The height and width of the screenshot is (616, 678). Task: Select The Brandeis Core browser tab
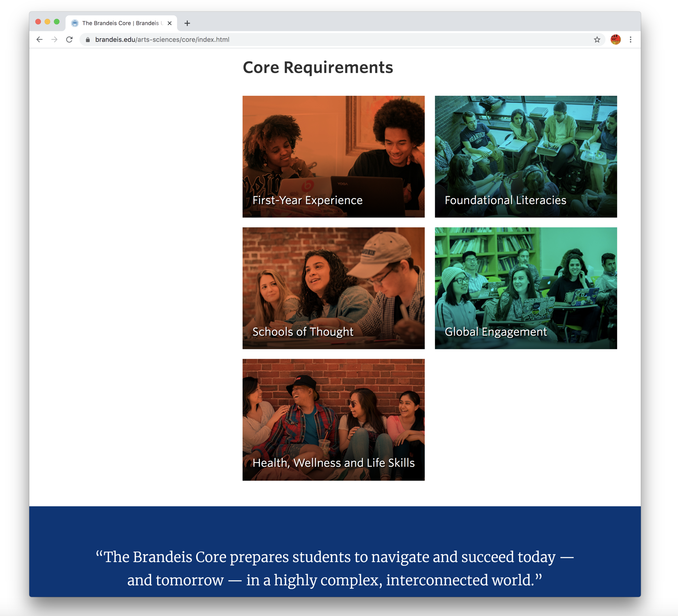coord(121,23)
